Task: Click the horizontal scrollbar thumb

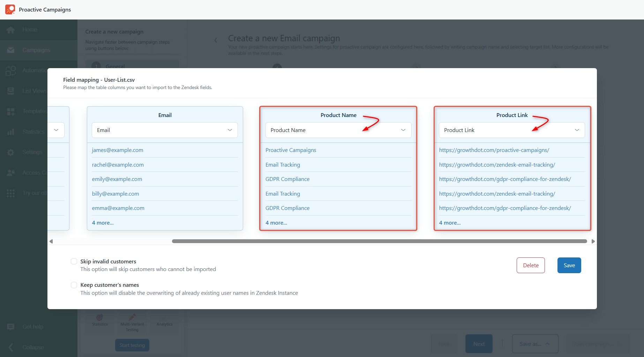Action: [x=379, y=241]
